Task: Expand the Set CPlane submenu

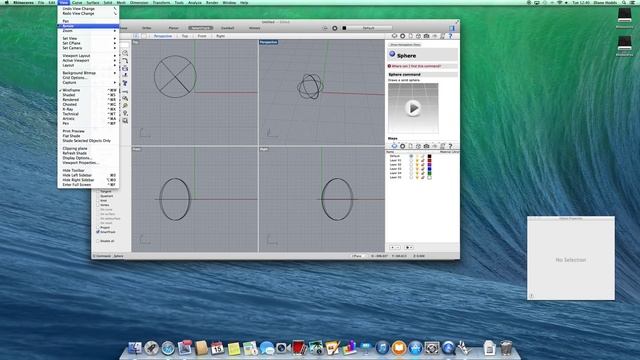Action: click(88, 43)
